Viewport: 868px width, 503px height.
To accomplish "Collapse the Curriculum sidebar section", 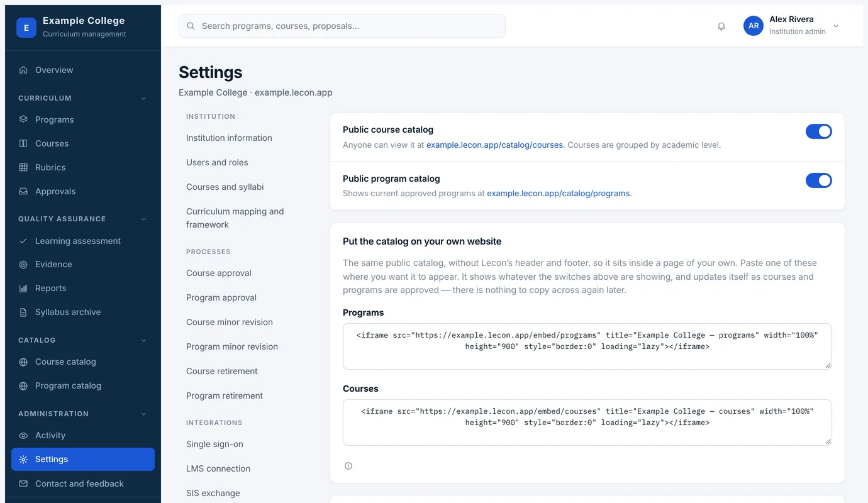I will [143, 99].
